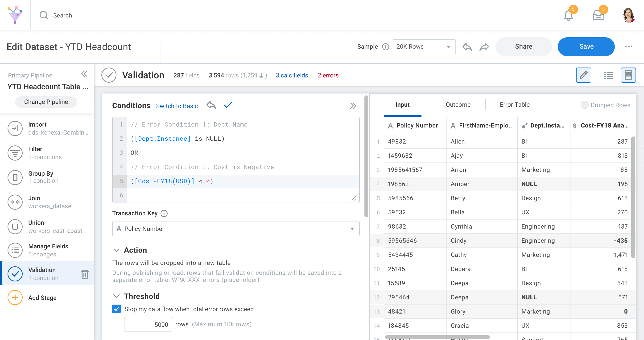Switch to the Outcome tab
The width and height of the screenshot is (644, 340).
click(458, 105)
